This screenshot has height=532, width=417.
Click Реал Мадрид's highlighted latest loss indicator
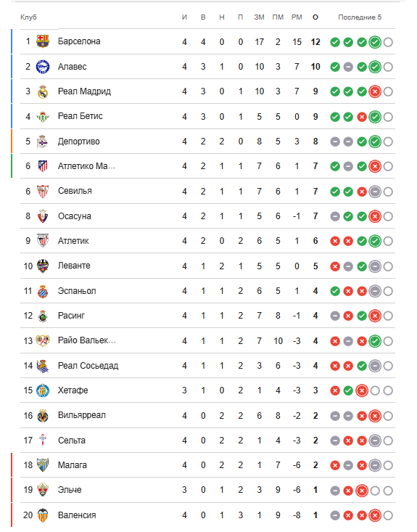pos(375,91)
